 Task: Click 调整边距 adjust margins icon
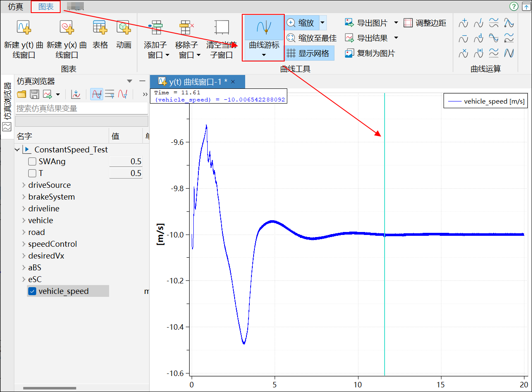tap(425, 23)
